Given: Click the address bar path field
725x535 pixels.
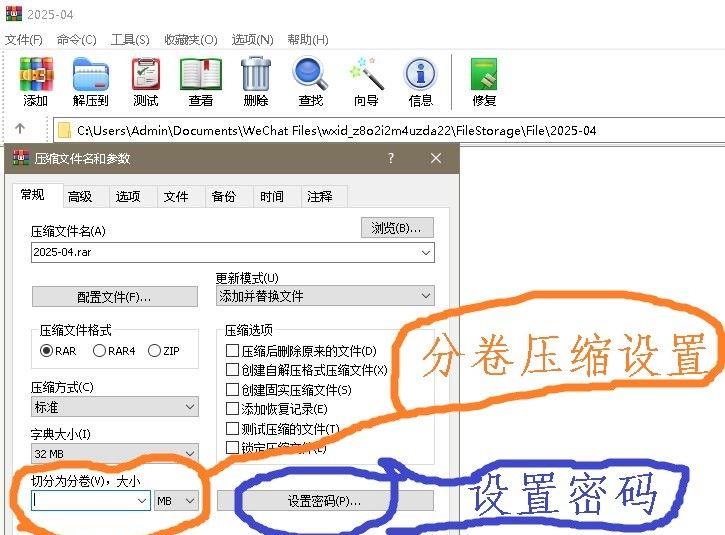Looking at the screenshot, I should (x=388, y=131).
